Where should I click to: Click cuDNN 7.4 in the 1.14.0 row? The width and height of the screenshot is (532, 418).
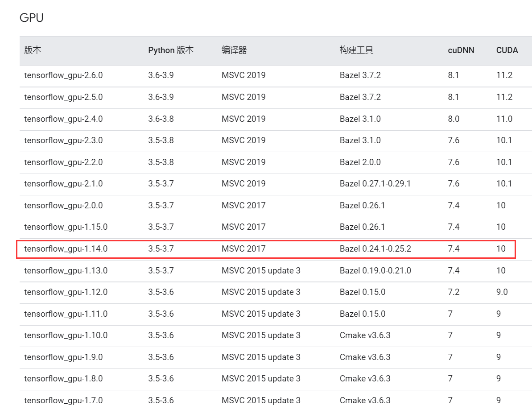click(x=454, y=248)
